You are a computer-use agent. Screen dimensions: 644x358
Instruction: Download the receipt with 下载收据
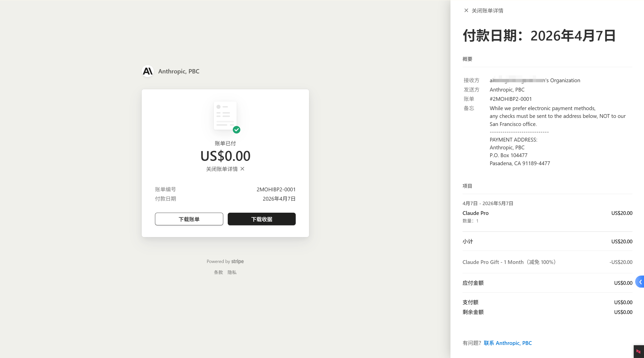(261, 219)
